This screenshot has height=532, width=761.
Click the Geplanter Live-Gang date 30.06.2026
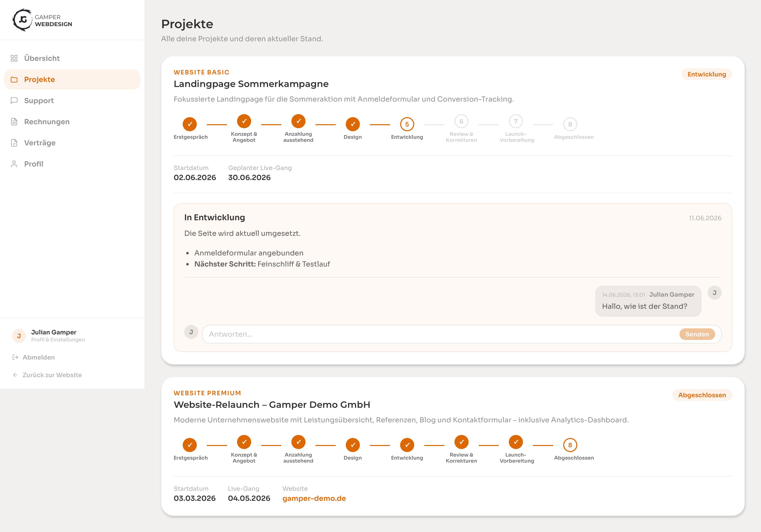pos(249,178)
